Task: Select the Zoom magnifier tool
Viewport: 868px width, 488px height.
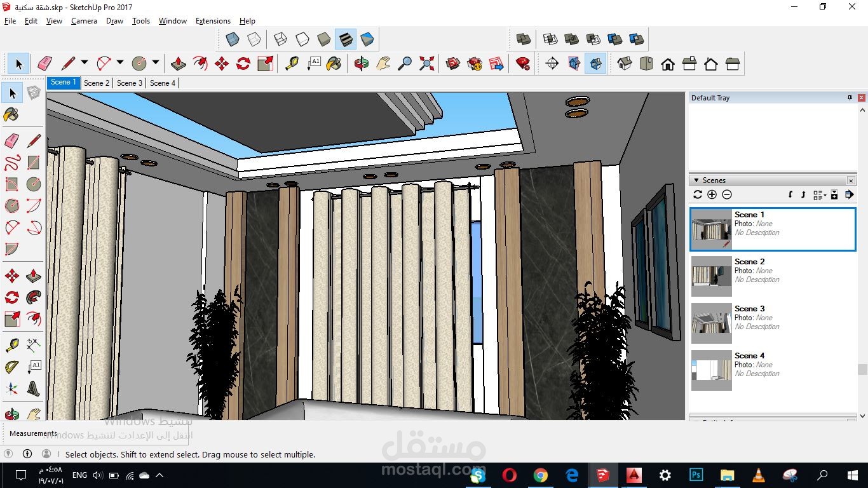Action: [x=404, y=64]
